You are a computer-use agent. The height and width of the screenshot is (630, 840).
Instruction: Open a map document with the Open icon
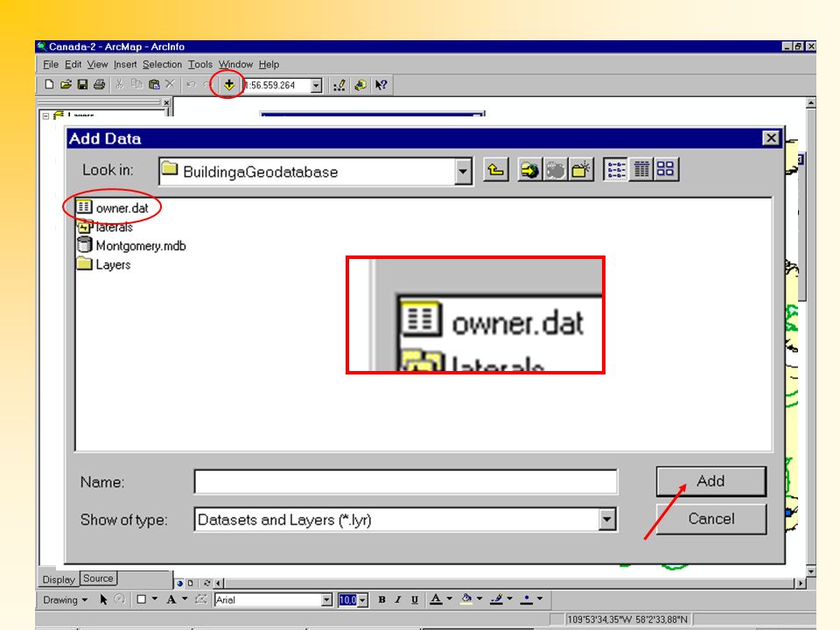(66, 85)
